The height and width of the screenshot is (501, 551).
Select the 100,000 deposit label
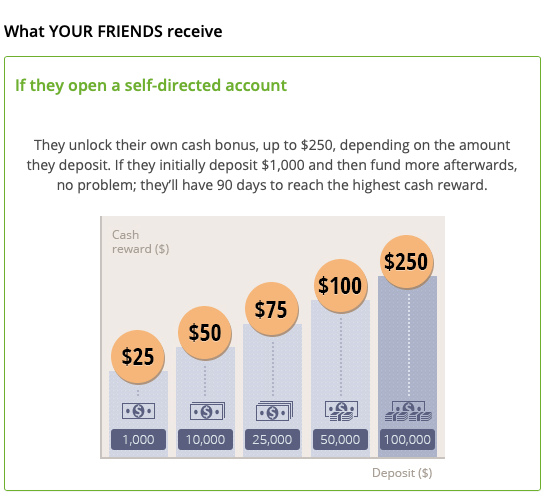407,440
